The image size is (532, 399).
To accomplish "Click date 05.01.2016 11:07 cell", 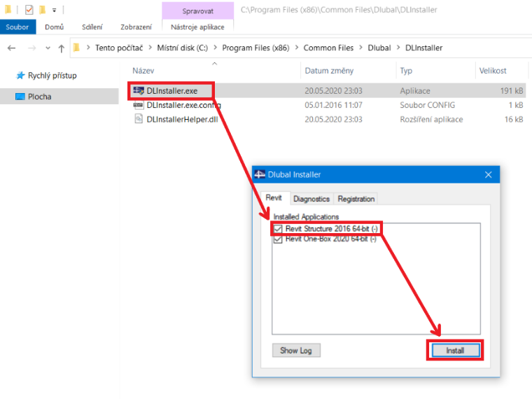I will pyautogui.click(x=333, y=105).
